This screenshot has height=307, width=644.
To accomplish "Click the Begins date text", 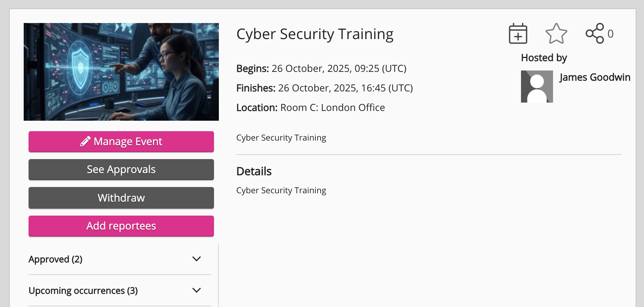I will tap(339, 68).
